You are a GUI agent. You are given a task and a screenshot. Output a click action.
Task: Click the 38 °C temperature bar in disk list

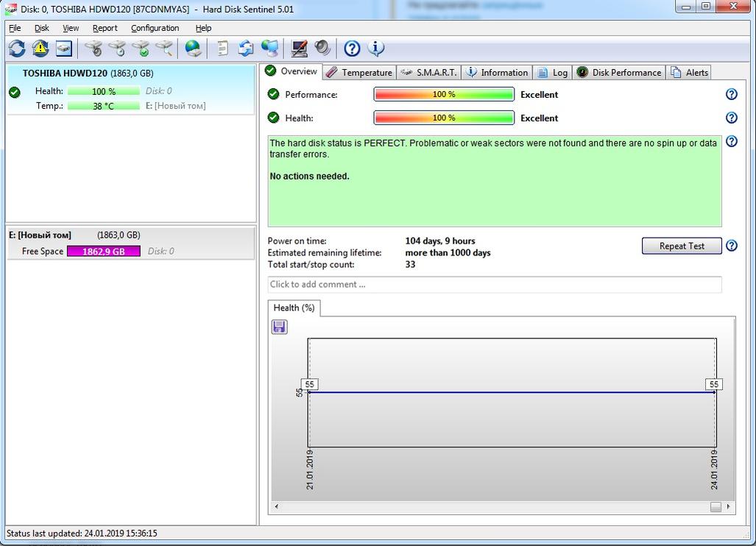point(104,106)
